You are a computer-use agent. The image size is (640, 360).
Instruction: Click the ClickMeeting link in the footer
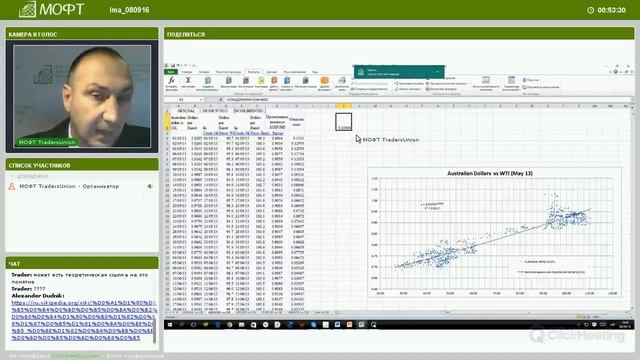click(76, 356)
